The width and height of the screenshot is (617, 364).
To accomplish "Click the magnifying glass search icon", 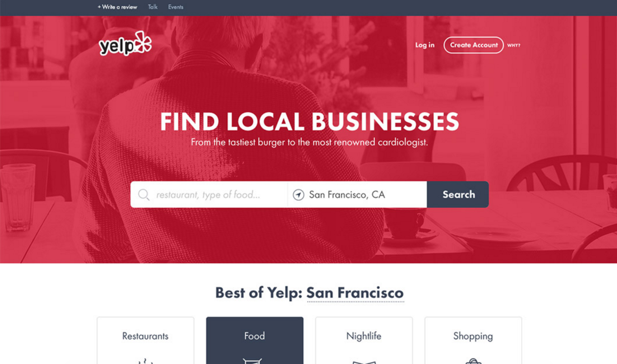I will pyautogui.click(x=144, y=195).
